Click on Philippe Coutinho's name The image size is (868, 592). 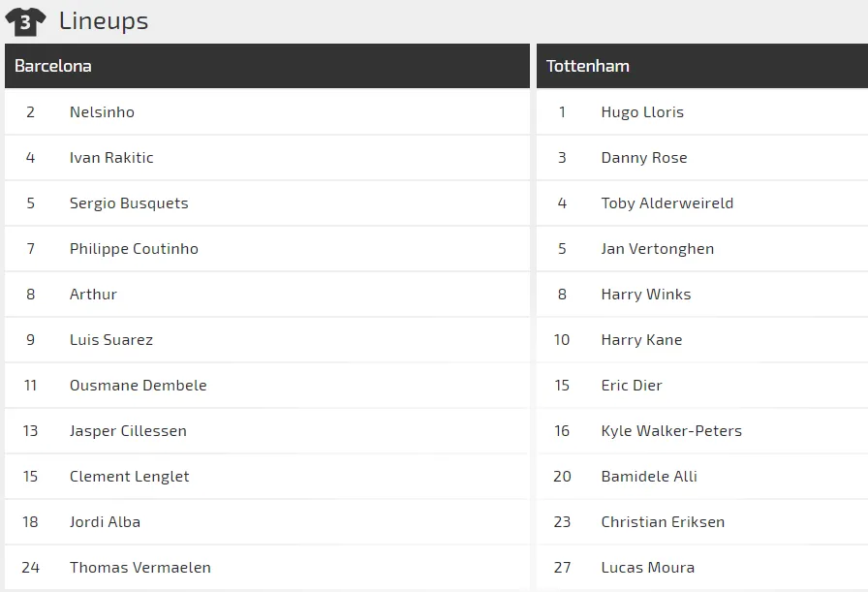point(134,249)
